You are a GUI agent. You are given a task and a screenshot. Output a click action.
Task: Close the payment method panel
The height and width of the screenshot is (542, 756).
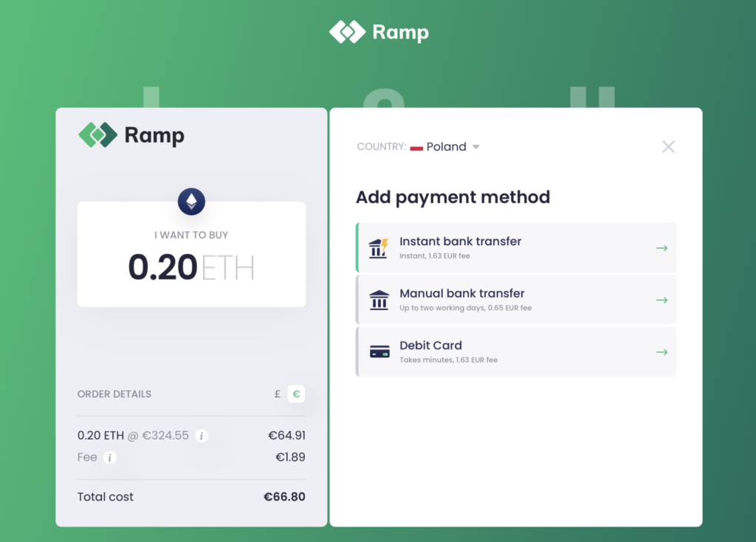(x=668, y=147)
